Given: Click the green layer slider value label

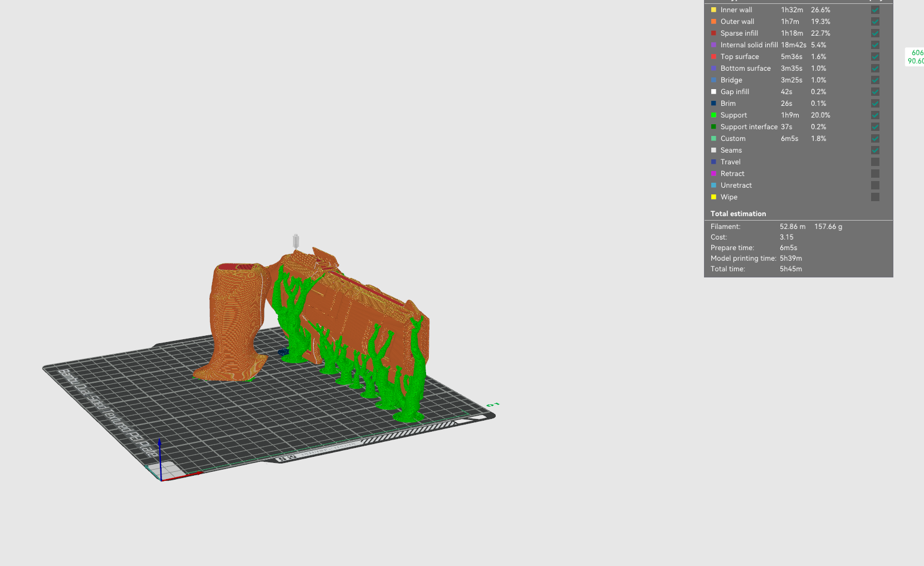Looking at the screenshot, I should (x=916, y=57).
